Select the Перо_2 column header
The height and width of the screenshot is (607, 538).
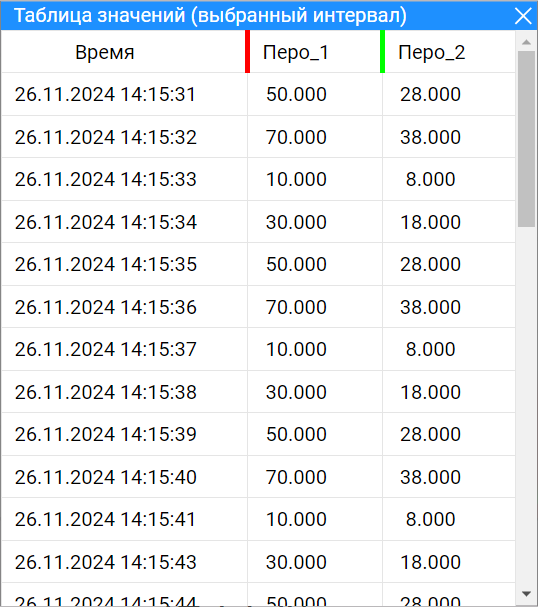tap(432, 52)
